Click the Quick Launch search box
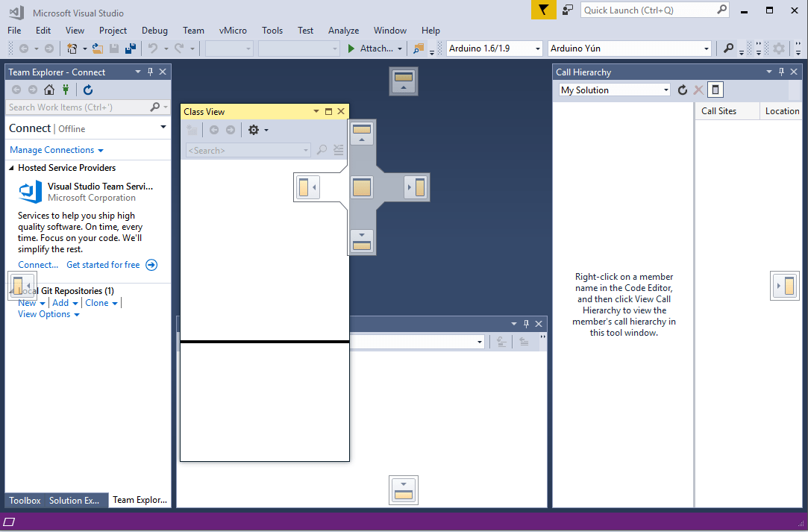The width and height of the screenshot is (808, 532). coord(655,10)
